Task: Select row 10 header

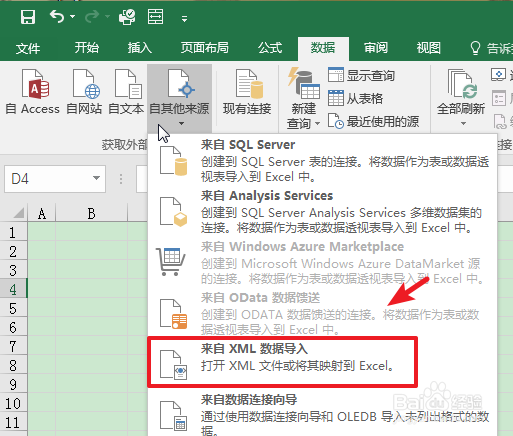Action: 13,403
